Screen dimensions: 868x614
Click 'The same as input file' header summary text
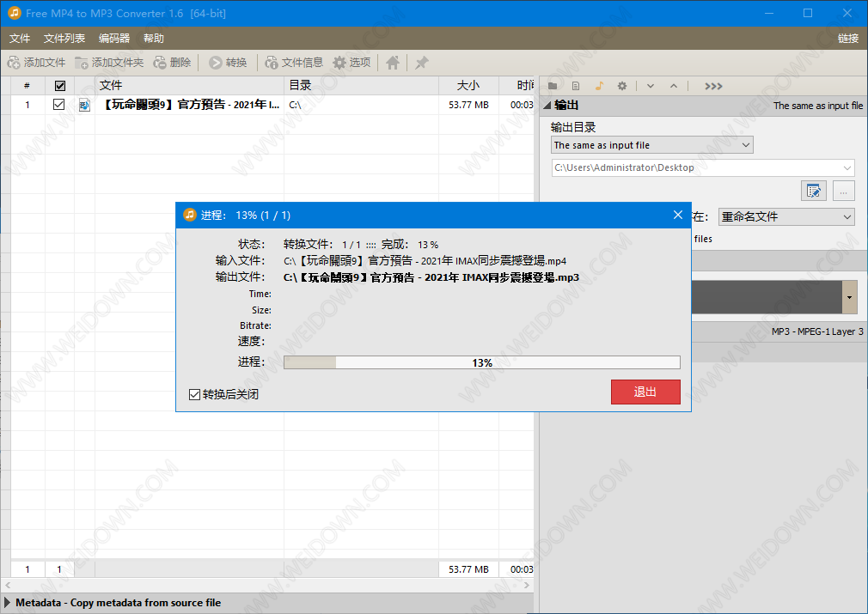(817, 106)
